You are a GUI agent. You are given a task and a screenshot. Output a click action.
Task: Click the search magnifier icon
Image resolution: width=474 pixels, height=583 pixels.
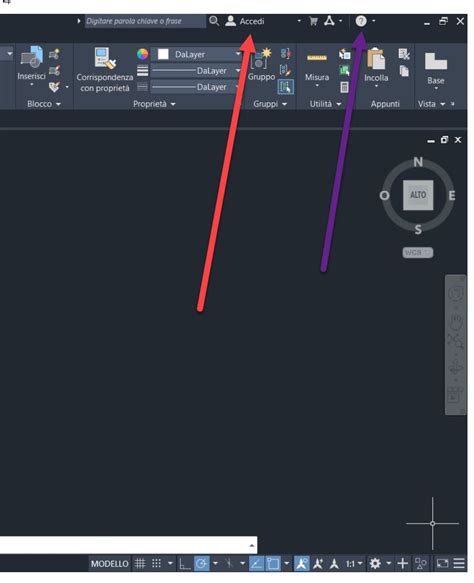tap(214, 21)
